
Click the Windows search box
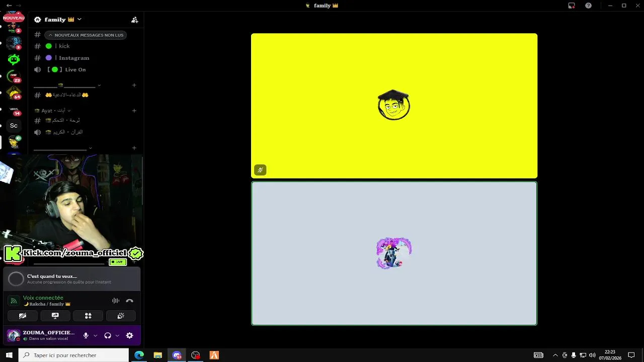74,355
